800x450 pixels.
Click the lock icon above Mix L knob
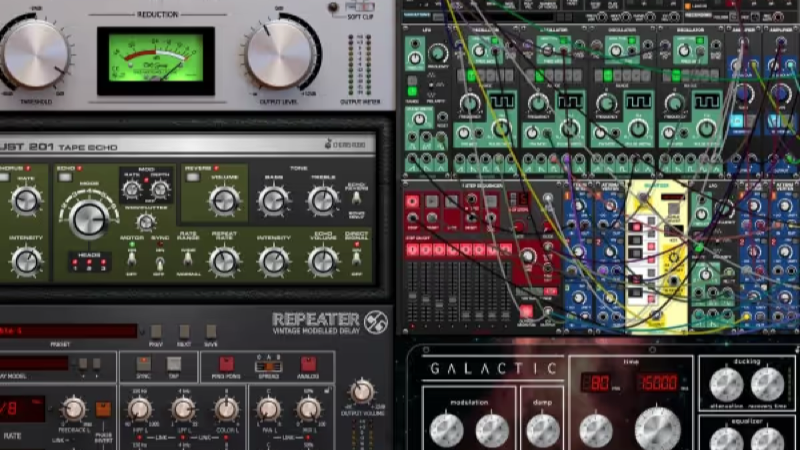point(328,390)
